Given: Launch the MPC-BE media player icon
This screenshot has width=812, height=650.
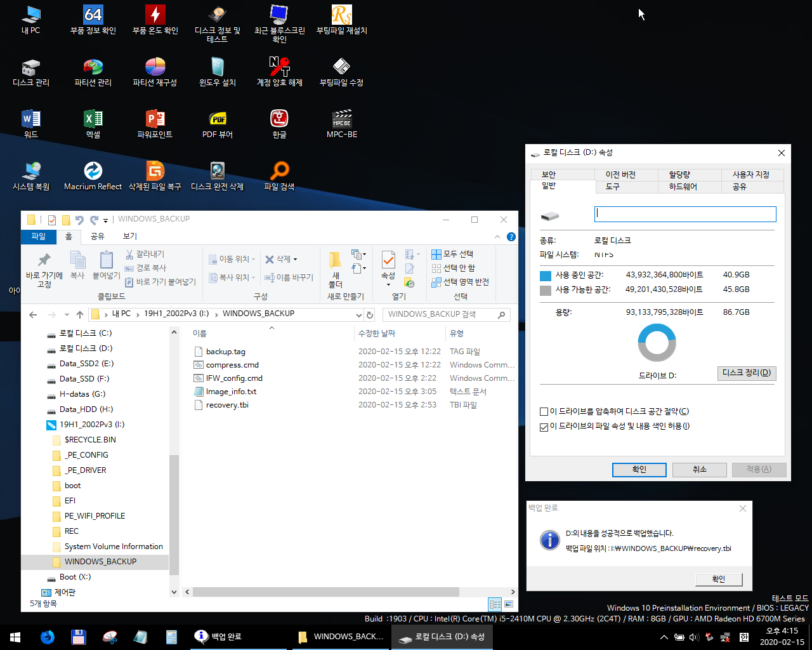Looking at the screenshot, I should click(x=342, y=124).
